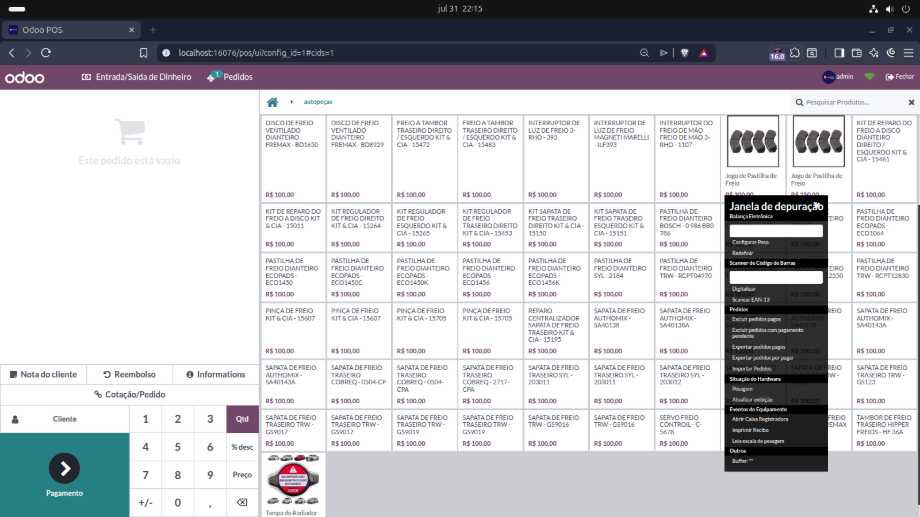
Task: Open Brave Shields lion icon
Action: coord(685,53)
